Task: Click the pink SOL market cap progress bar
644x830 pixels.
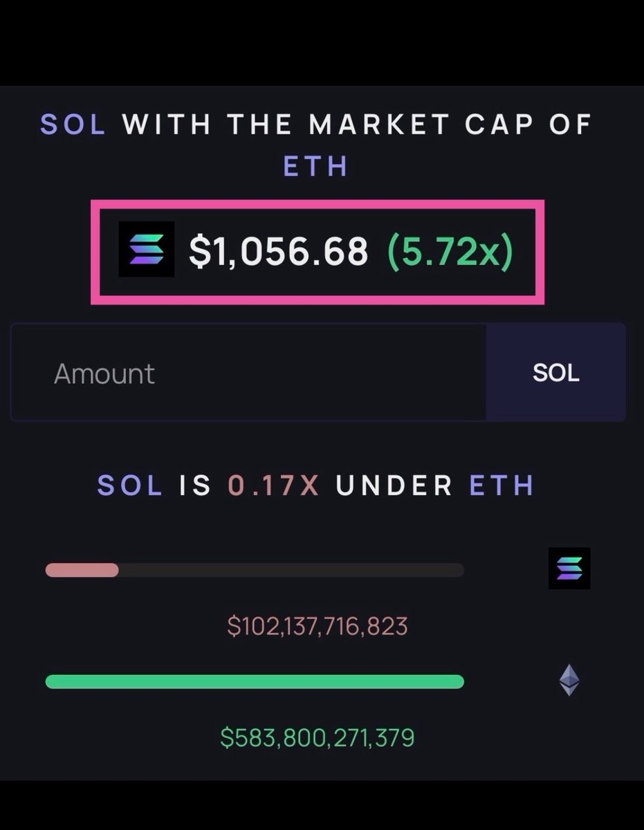Action: (x=82, y=570)
